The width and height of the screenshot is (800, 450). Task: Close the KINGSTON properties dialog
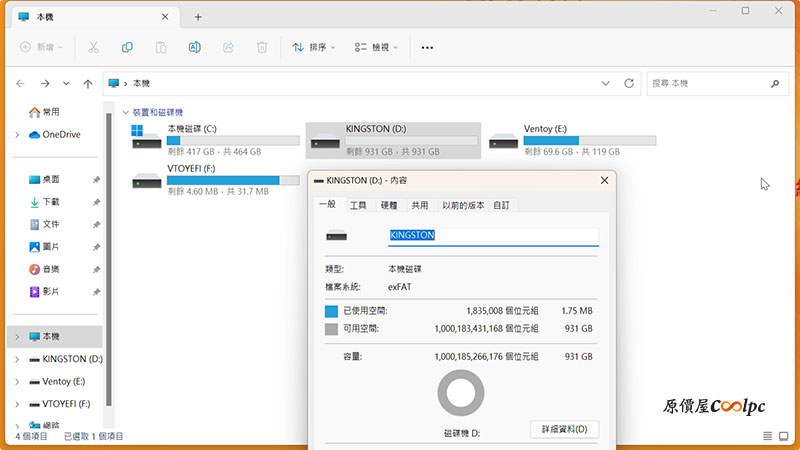[x=604, y=181]
